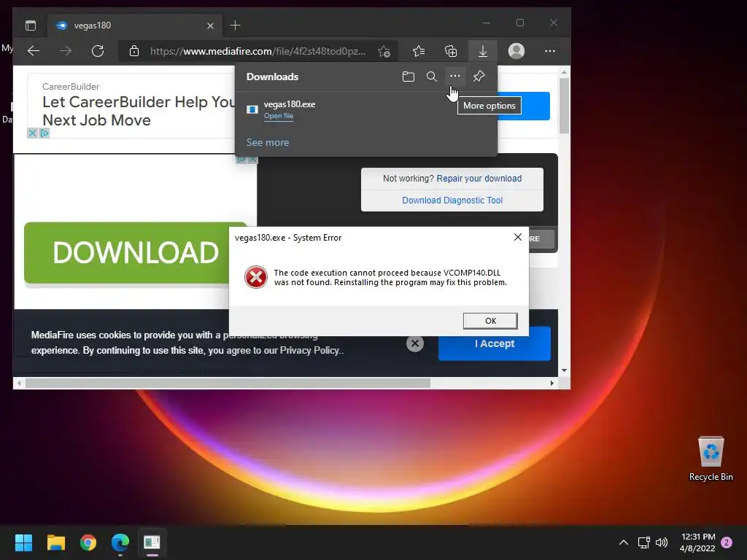The height and width of the screenshot is (560, 747).
Task: Close the CareerBuilder ad with X icon
Action: point(32,133)
